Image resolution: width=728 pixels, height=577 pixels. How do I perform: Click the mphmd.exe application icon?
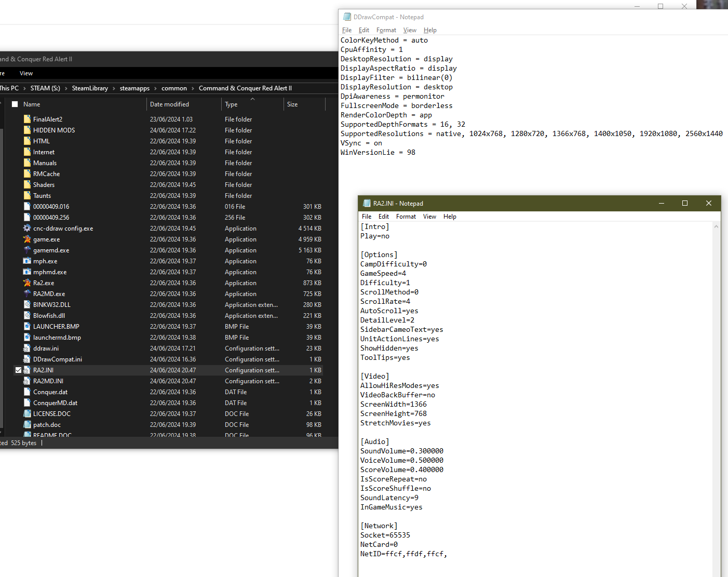coord(27,272)
